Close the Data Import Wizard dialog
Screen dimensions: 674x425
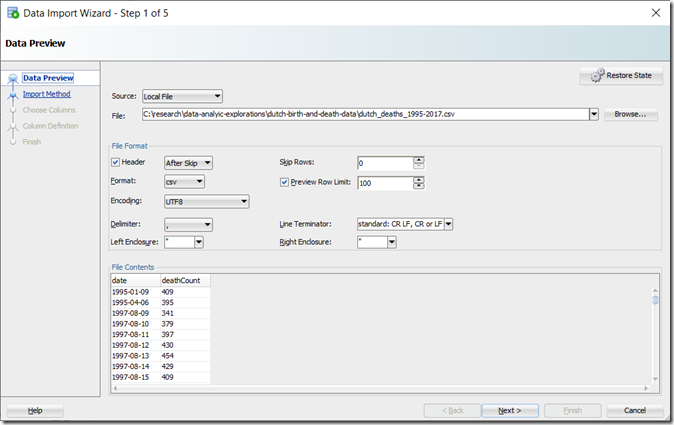coord(656,13)
